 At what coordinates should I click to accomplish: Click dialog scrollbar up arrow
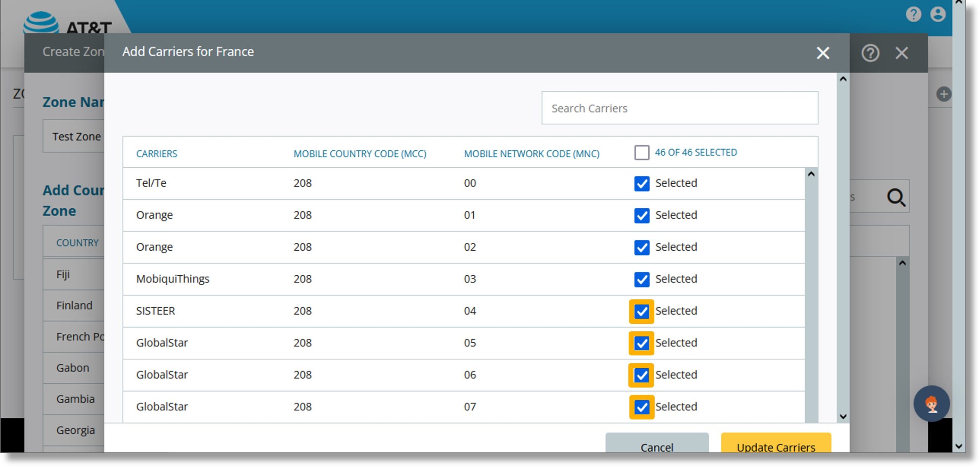click(x=843, y=79)
